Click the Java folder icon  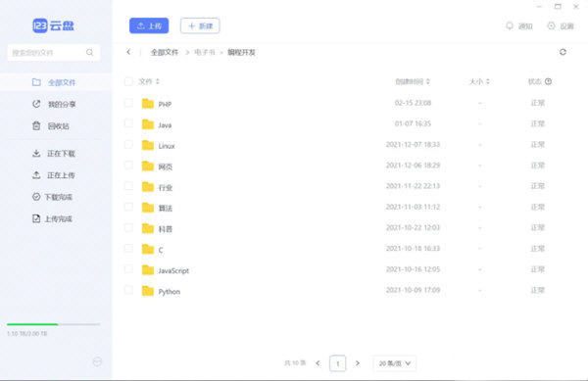148,124
